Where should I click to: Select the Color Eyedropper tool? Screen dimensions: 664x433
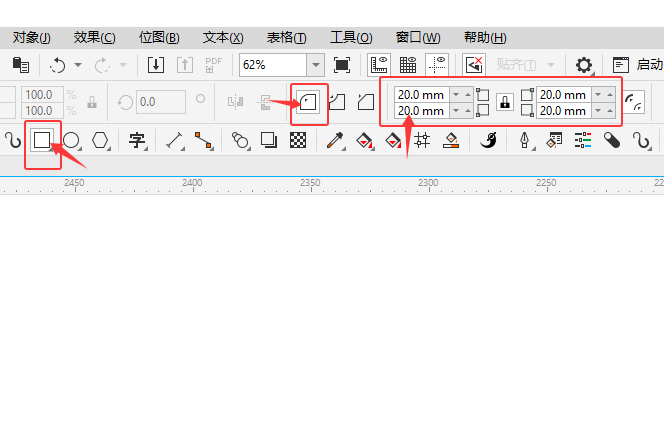point(335,140)
